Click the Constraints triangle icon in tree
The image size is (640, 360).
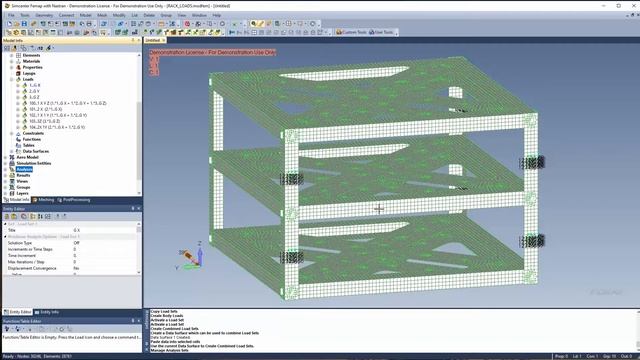point(18,133)
